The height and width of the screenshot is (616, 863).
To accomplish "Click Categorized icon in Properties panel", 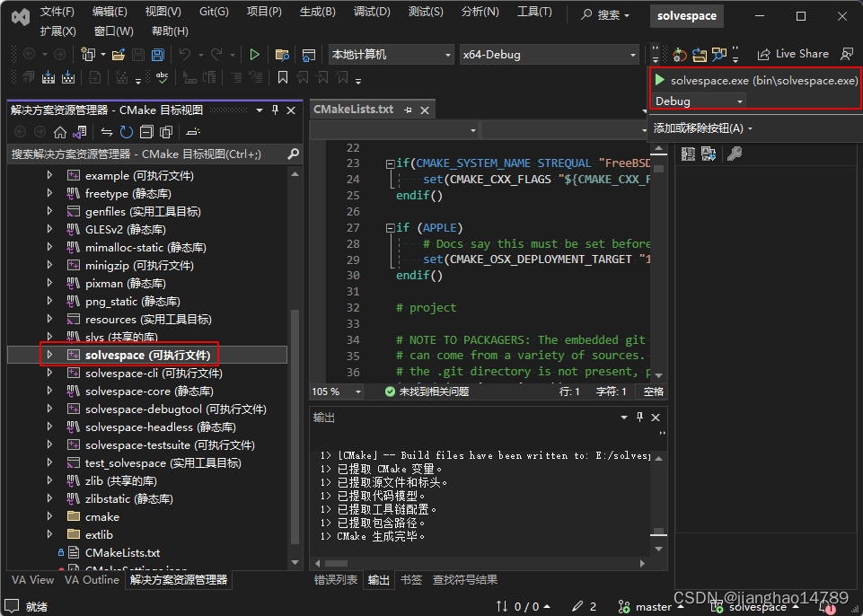I will coord(688,154).
